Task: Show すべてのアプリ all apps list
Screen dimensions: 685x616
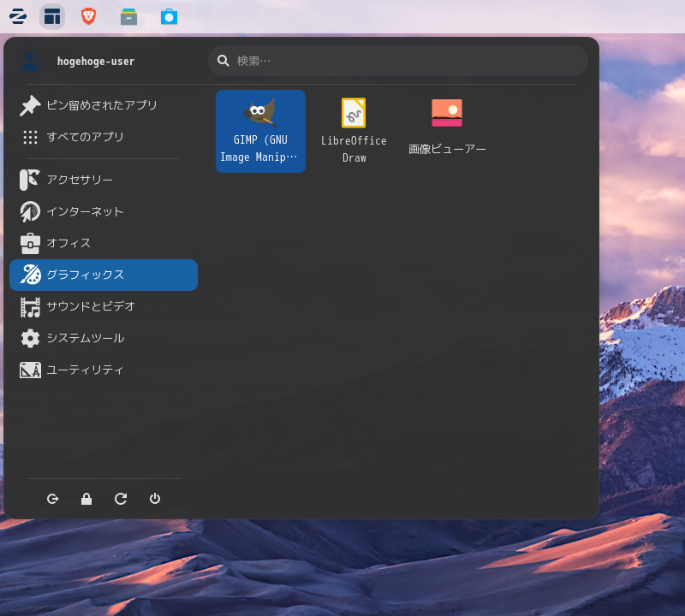Action: (x=104, y=137)
